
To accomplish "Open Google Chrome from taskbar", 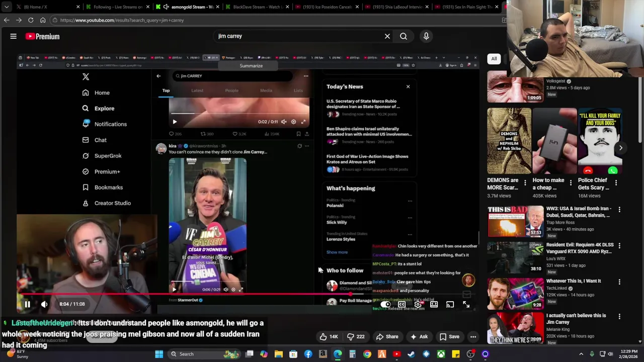I will pos(367,354).
